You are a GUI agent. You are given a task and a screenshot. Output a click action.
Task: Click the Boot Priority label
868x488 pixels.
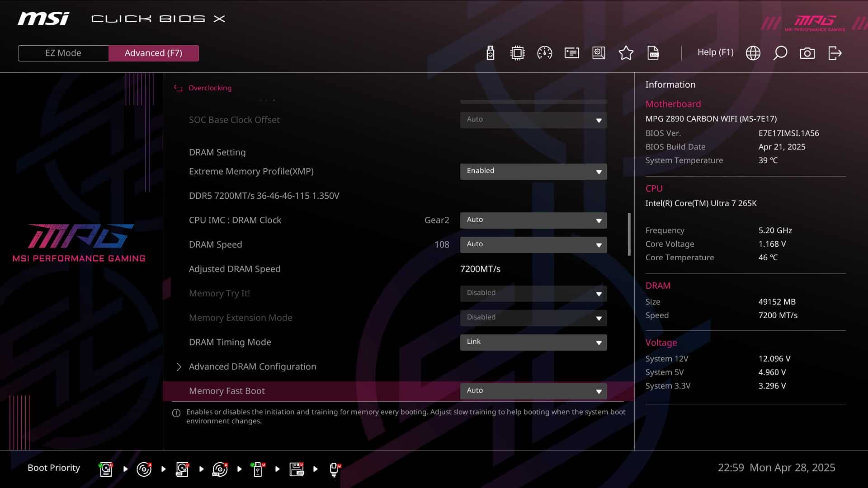[x=54, y=468]
